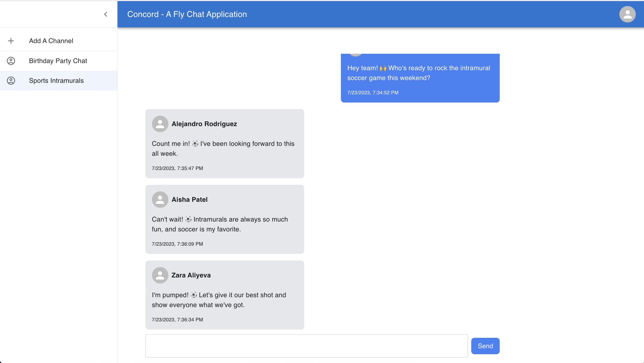Image resolution: width=644 pixels, height=363 pixels.
Task: Click the Send button
Action: tap(485, 346)
